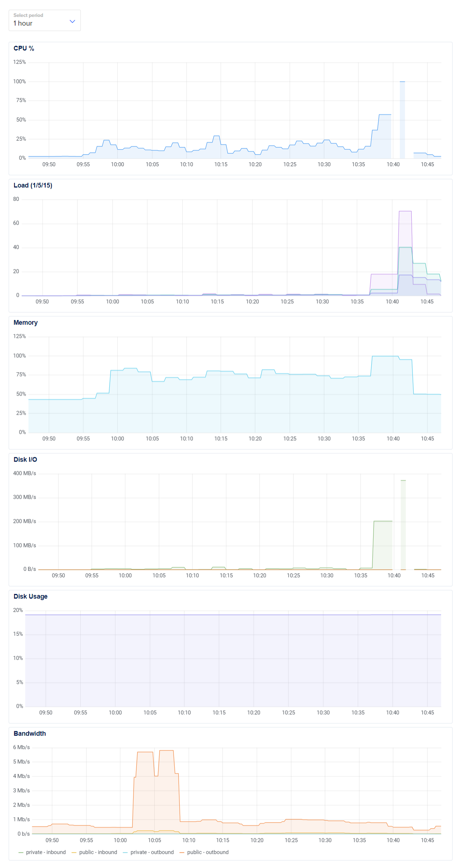Select the 100% CPU spike bar

click(x=402, y=119)
